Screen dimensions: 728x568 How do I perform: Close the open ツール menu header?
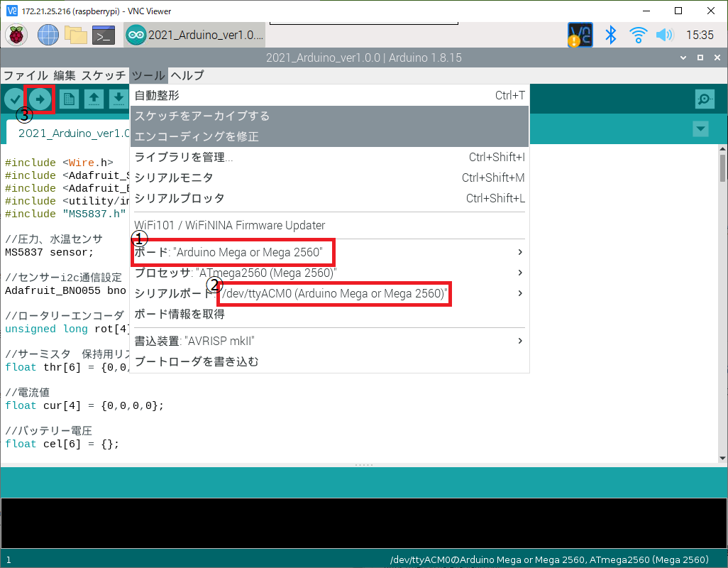pos(148,75)
